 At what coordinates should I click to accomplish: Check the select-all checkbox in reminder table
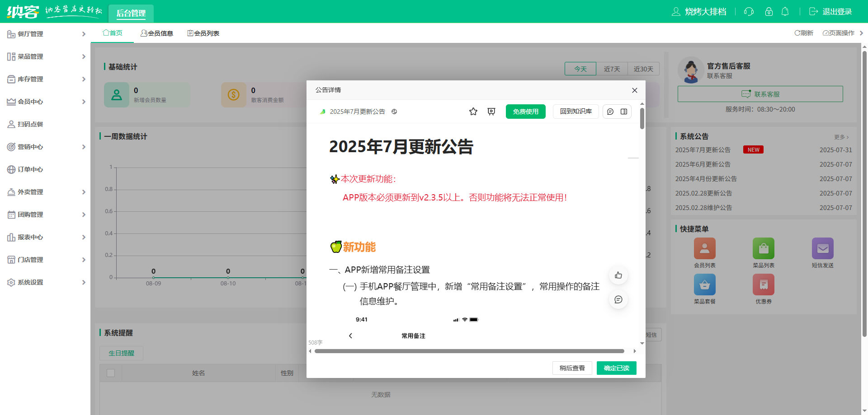[111, 373]
